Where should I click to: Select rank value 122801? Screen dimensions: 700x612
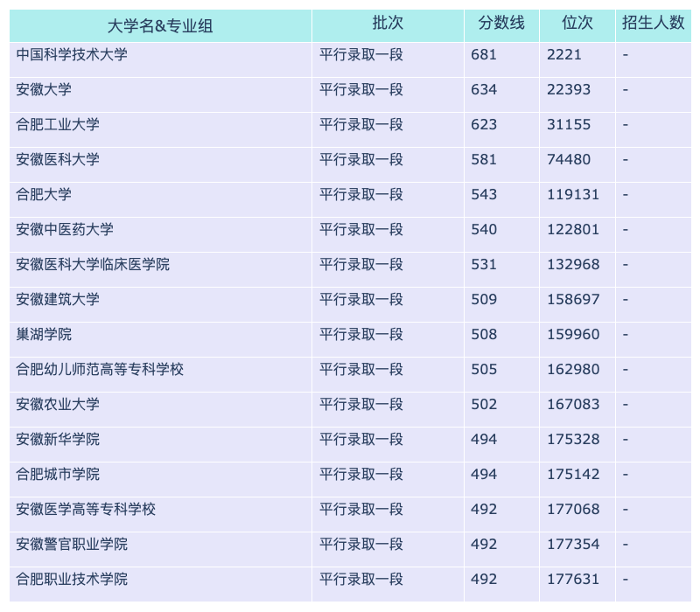pos(573,229)
